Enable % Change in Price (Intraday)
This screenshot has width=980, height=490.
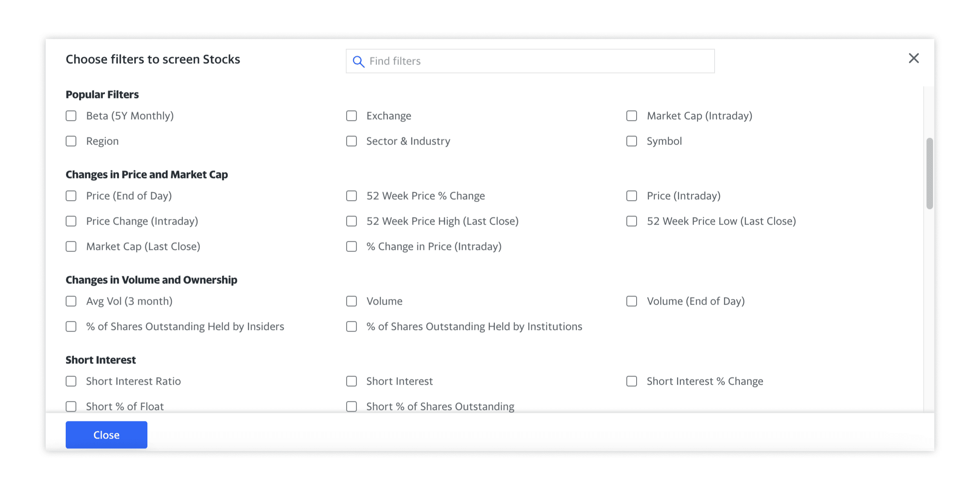tap(351, 247)
